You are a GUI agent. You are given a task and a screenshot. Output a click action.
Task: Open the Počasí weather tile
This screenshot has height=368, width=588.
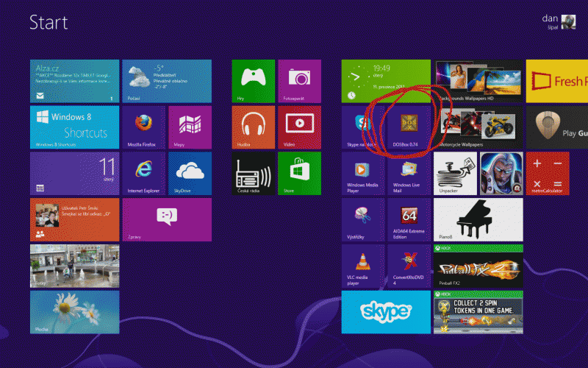pos(167,81)
